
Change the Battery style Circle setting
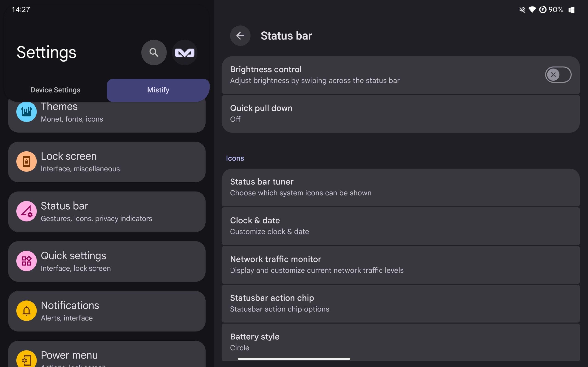[401, 342]
